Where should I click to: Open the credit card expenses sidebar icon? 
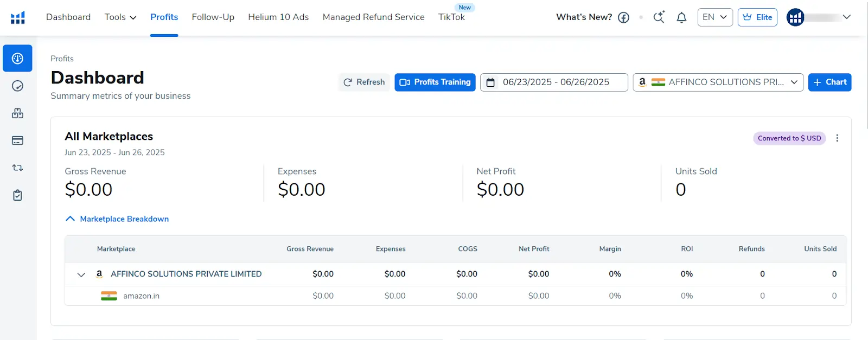17,140
